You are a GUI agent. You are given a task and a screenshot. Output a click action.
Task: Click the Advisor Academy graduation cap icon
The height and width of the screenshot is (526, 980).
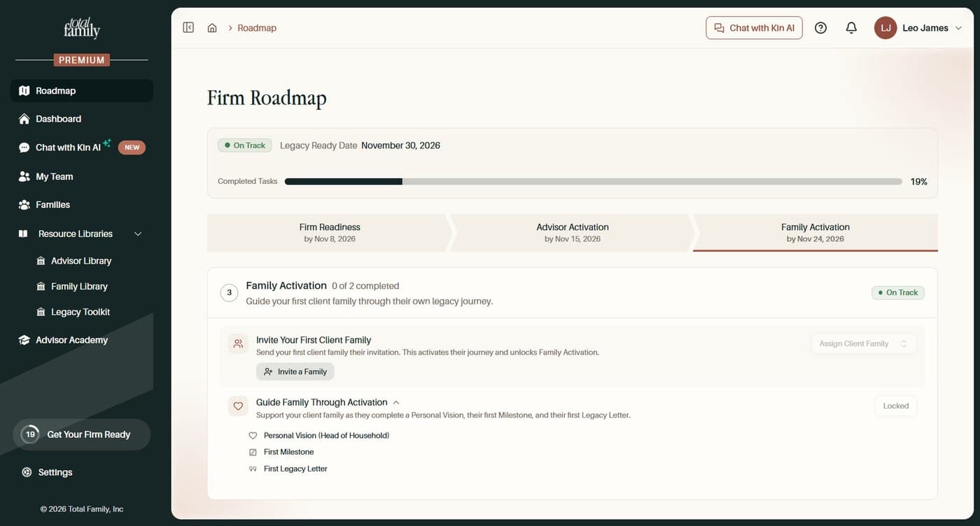24,340
